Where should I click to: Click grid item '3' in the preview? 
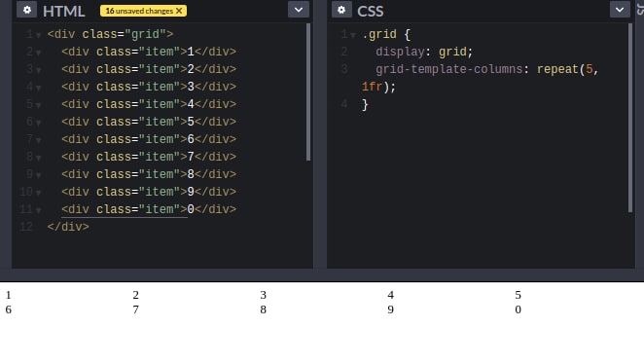tap(264, 295)
